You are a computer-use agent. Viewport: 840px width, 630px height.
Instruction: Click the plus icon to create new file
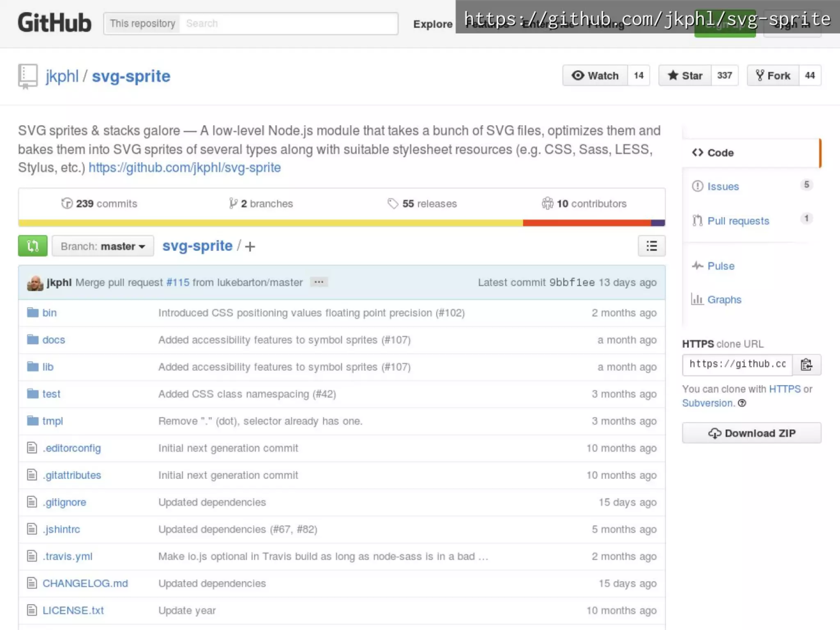pos(250,247)
